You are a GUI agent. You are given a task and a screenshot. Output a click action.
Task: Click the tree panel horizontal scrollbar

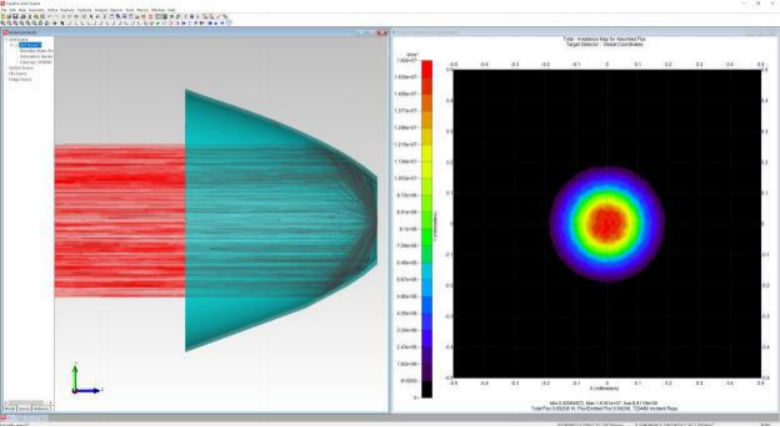point(28,402)
